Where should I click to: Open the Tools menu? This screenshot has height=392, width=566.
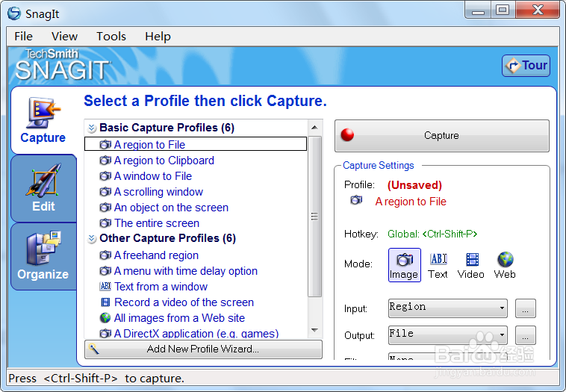coord(111,37)
